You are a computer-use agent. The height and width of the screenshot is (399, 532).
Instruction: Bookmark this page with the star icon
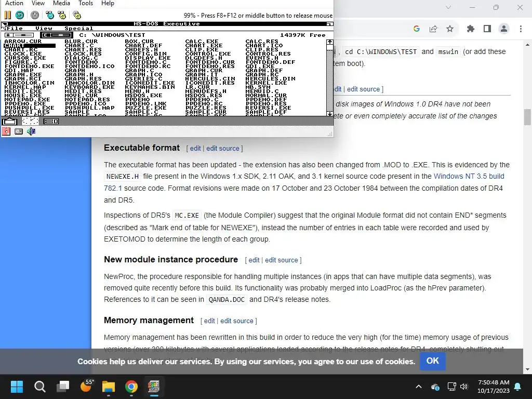pos(450,29)
